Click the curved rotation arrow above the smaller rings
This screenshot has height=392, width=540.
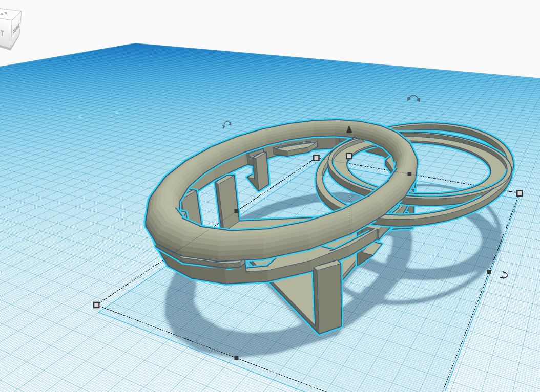click(413, 99)
